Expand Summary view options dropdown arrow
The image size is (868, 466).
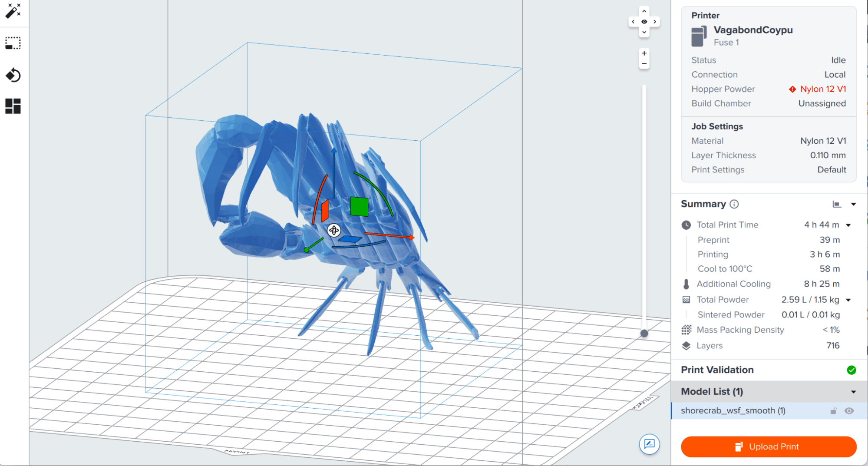click(x=853, y=204)
